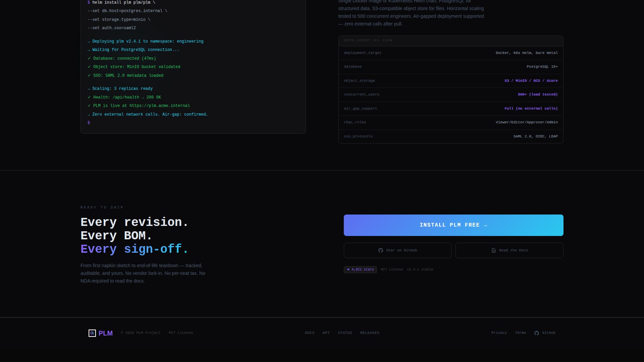Click Deploying plm v2.4.1 terminal line
The width and height of the screenshot is (644, 362).
(x=146, y=41)
